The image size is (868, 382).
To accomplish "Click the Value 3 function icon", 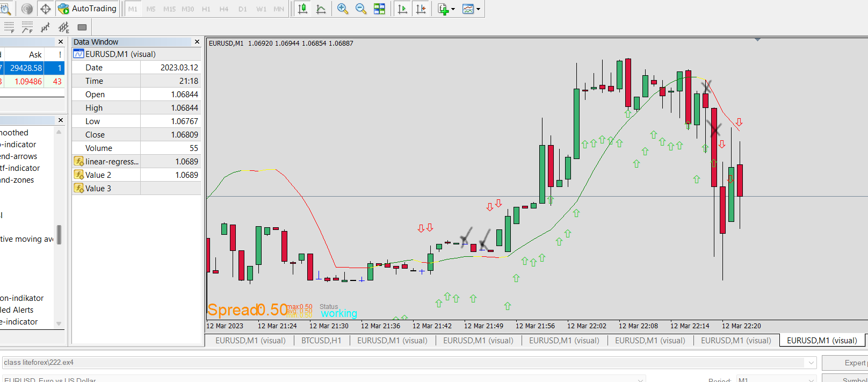I will click(78, 188).
